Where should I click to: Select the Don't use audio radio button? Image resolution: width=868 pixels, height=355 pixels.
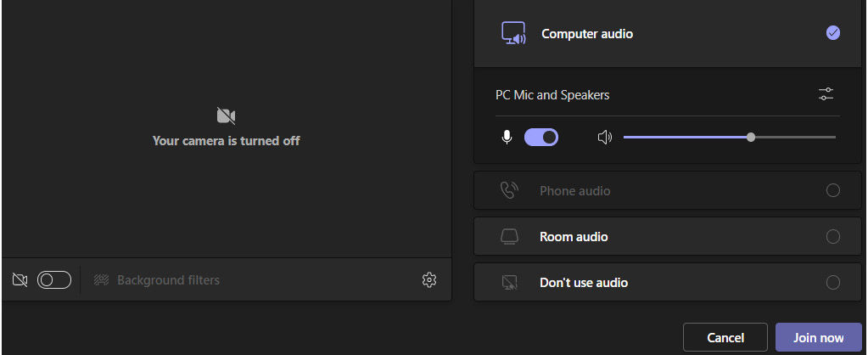[x=832, y=283]
